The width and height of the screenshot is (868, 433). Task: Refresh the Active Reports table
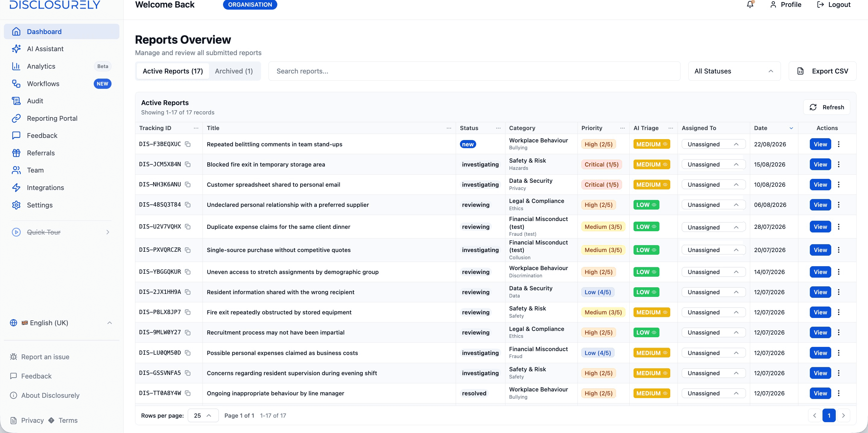[826, 107]
